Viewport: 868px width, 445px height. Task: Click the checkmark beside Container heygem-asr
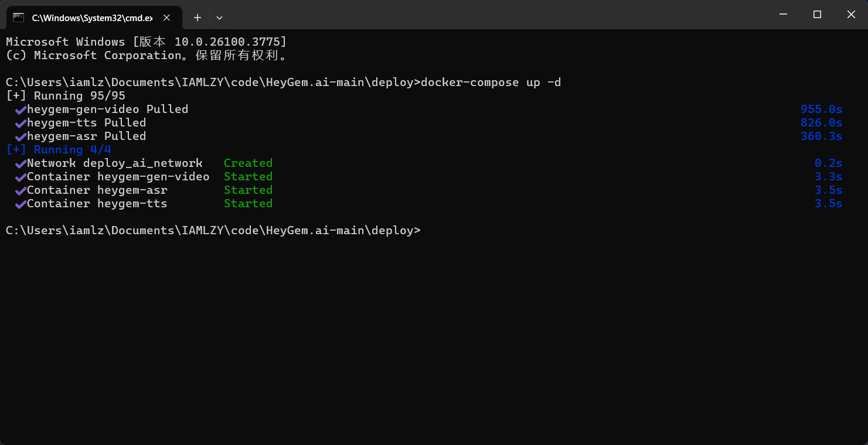(21, 190)
